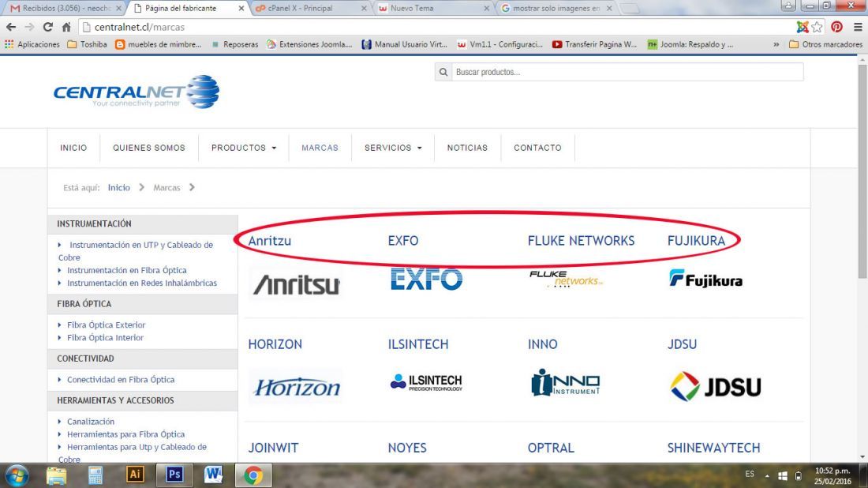
Task: Switch to Photoshop in the taskbar
Action: pyautogui.click(x=174, y=475)
